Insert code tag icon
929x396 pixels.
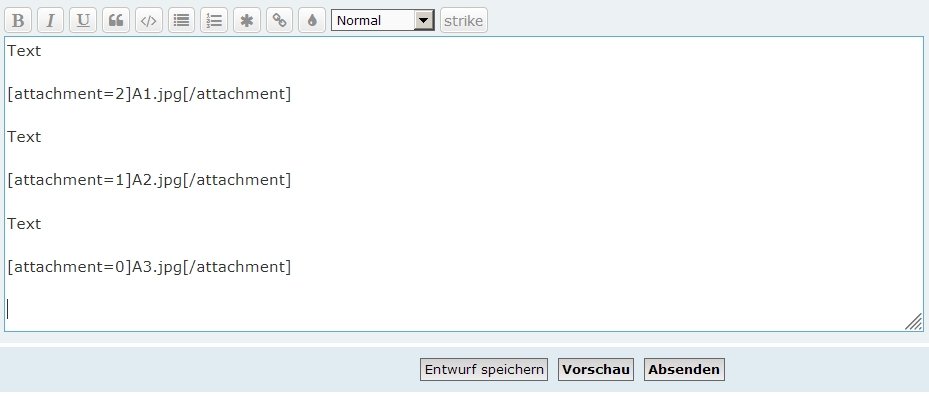coord(149,21)
